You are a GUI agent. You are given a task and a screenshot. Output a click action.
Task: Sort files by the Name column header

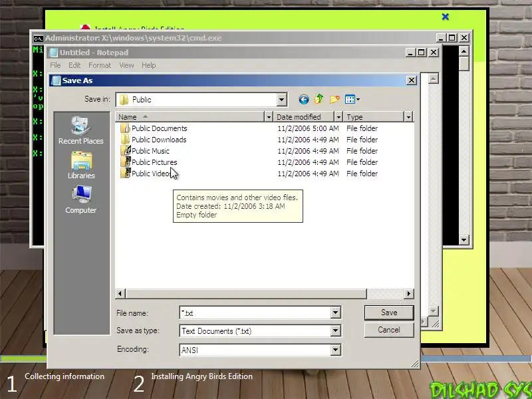coord(190,117)
